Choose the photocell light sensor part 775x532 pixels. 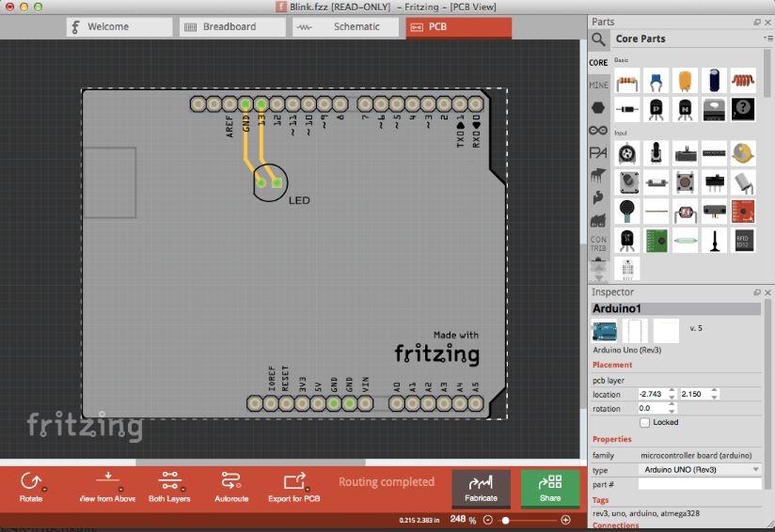point(685,211)
